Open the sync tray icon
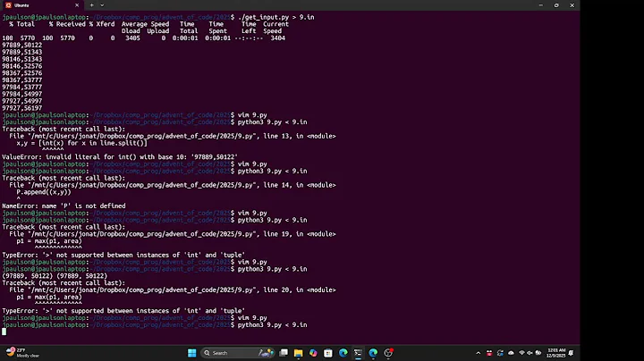Image resolution: width=644 pixels, height=361 pixels. [x=500, y=353]
